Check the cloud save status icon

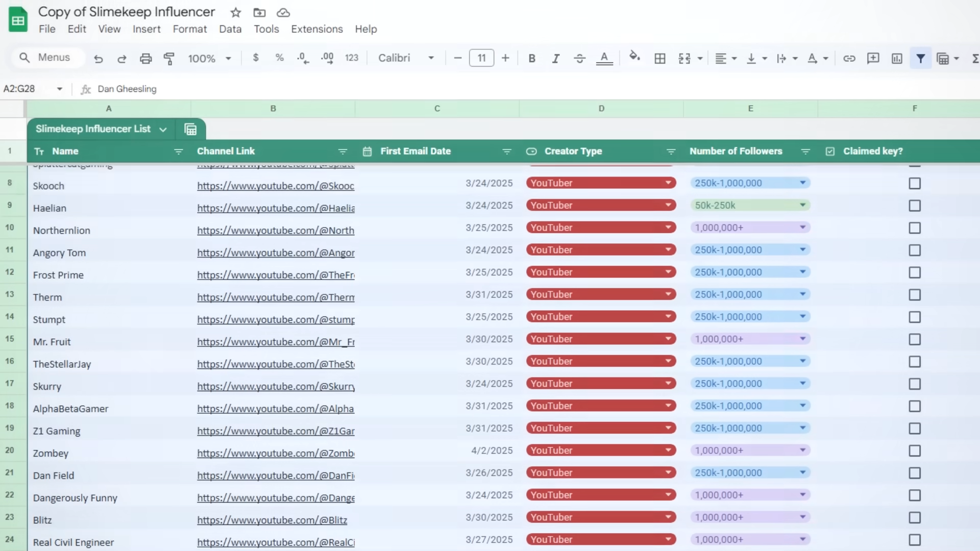click(x=283, y=12)
